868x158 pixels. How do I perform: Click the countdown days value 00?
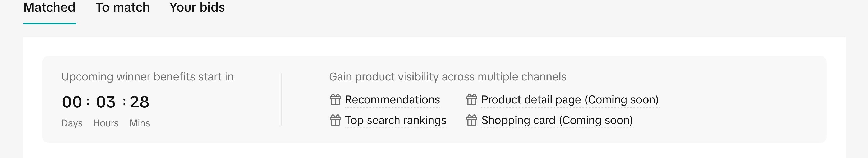point(72,102)
